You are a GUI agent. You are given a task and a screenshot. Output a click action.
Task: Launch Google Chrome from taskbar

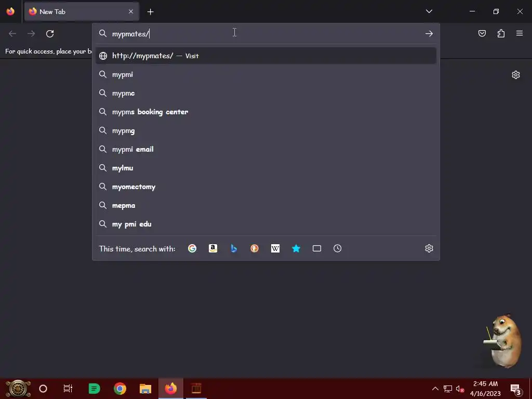[x=120, y=389]
